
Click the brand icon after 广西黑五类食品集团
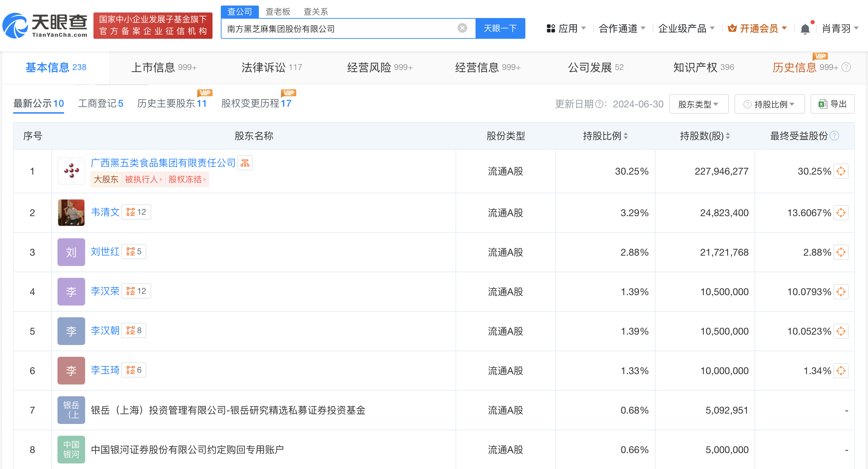(245, 163)
